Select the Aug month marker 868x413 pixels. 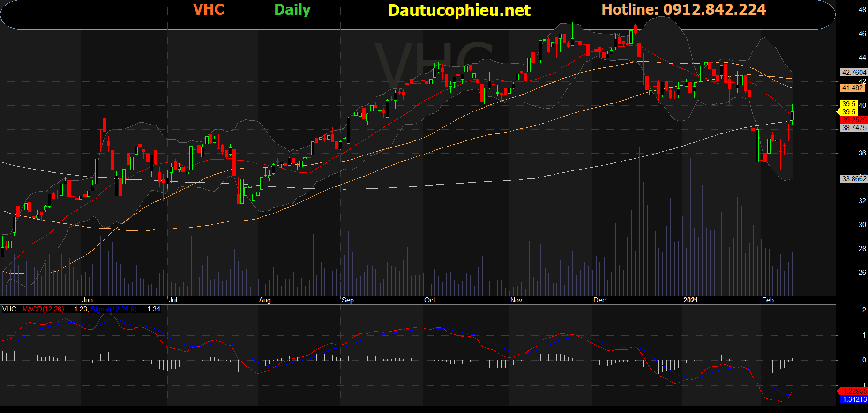(x=265, y=300)
